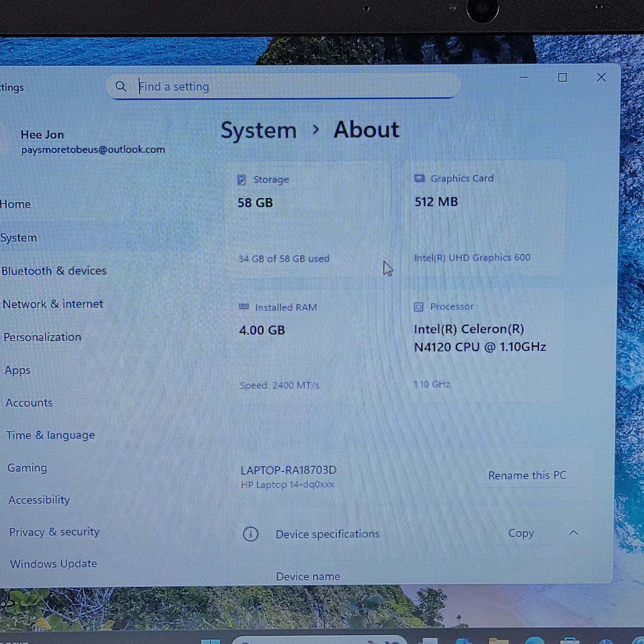
Task: Click the Processor label
Action: [x=452, y=307]
